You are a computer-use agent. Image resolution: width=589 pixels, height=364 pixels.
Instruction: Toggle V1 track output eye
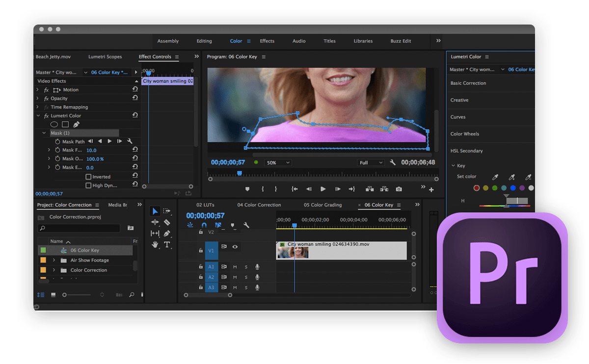[x=235, y=247]
